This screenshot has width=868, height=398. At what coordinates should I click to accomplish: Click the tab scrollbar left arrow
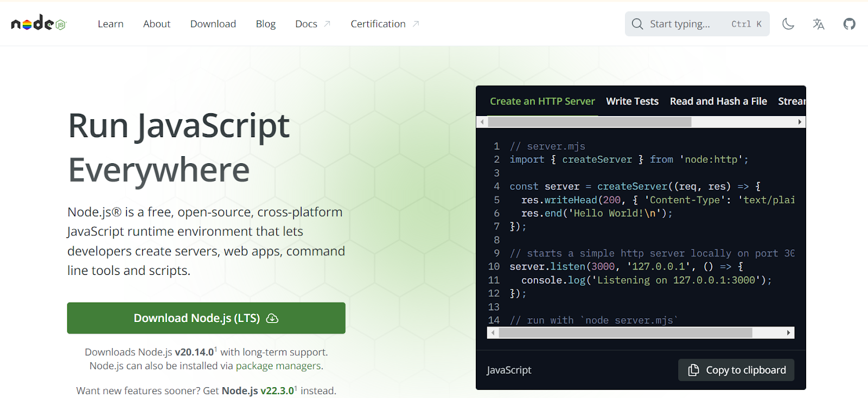[482, 122]
